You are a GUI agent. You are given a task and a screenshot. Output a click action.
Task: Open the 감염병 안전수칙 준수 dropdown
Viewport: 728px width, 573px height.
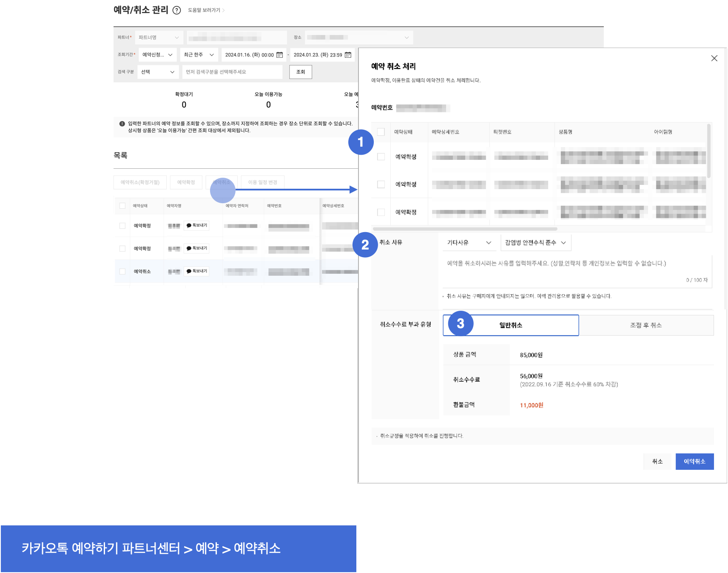point(535,243)
